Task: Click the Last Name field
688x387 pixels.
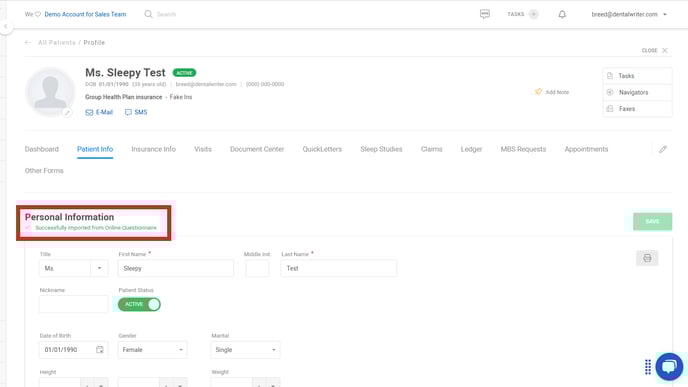Action: 338,268
